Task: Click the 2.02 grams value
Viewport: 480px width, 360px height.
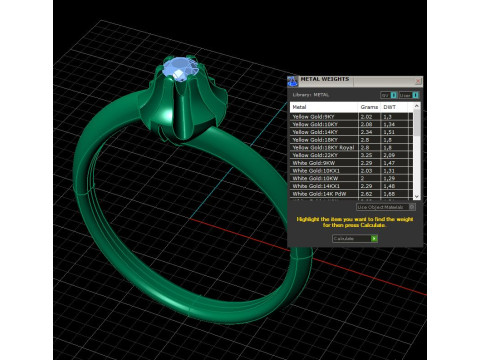Action: (x=366, y=117)
